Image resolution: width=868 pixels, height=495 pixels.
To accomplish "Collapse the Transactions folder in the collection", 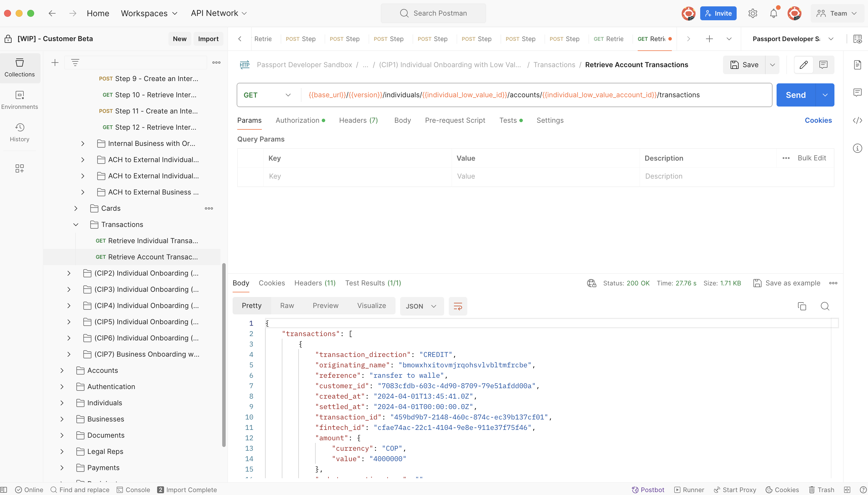I will [76, 224].
